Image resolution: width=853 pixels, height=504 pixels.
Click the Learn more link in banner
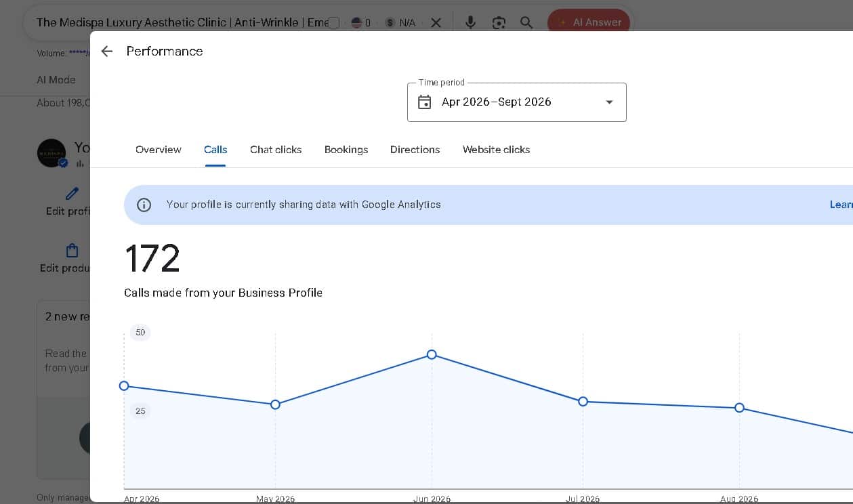pos(841,205)
